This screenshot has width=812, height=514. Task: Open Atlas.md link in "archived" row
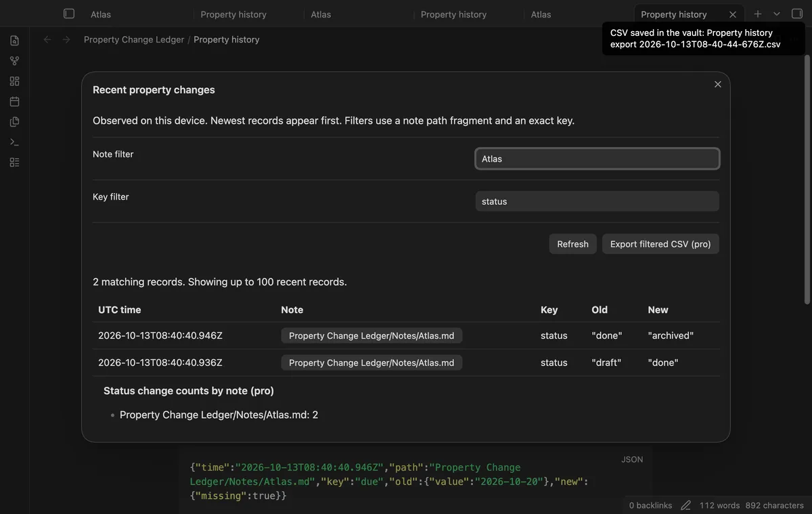point(371,335)
